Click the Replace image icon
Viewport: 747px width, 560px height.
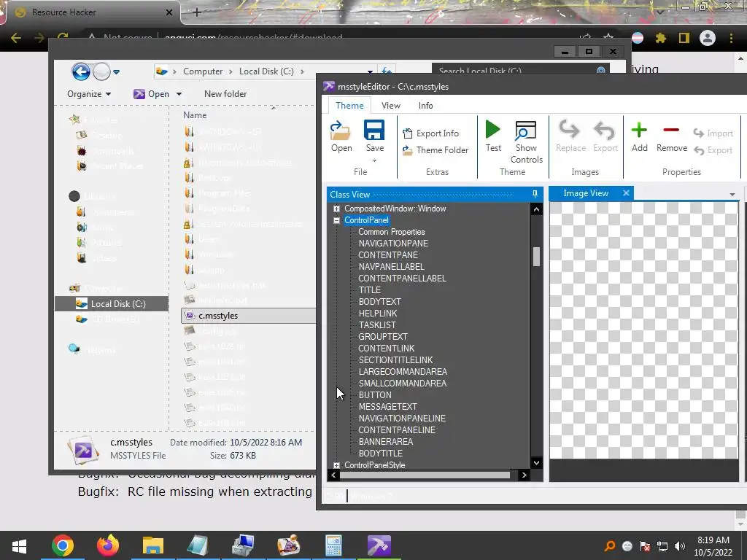pos(570,130)
